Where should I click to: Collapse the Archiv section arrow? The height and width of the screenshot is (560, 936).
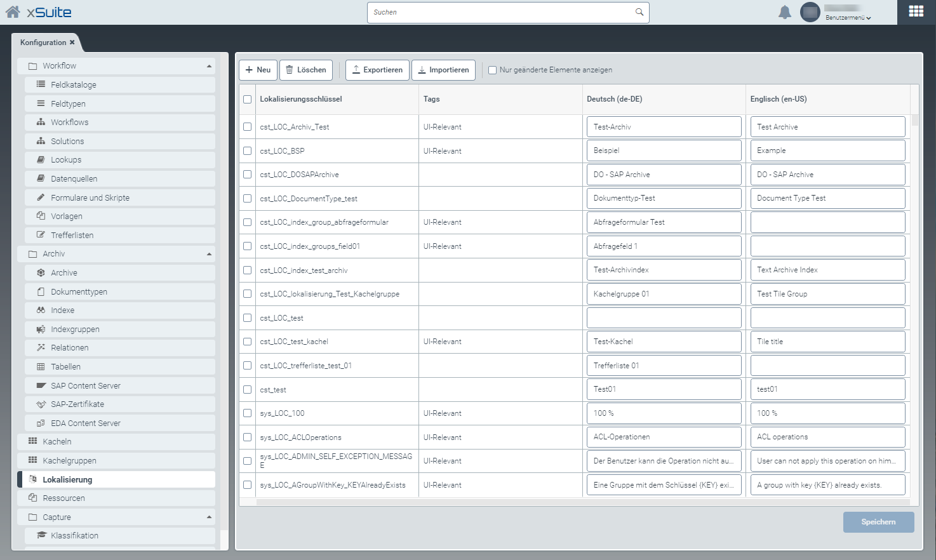tap(209, 254)
